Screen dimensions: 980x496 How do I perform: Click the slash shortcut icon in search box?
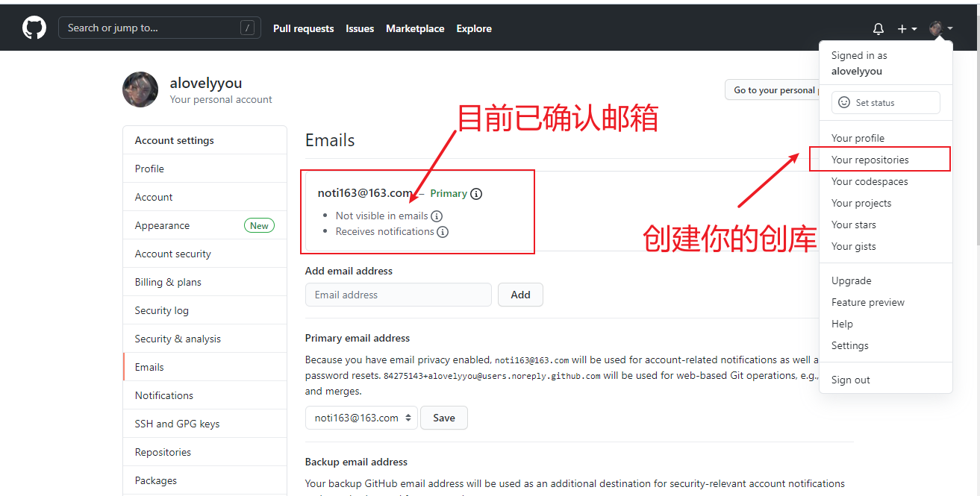point(248,28)
